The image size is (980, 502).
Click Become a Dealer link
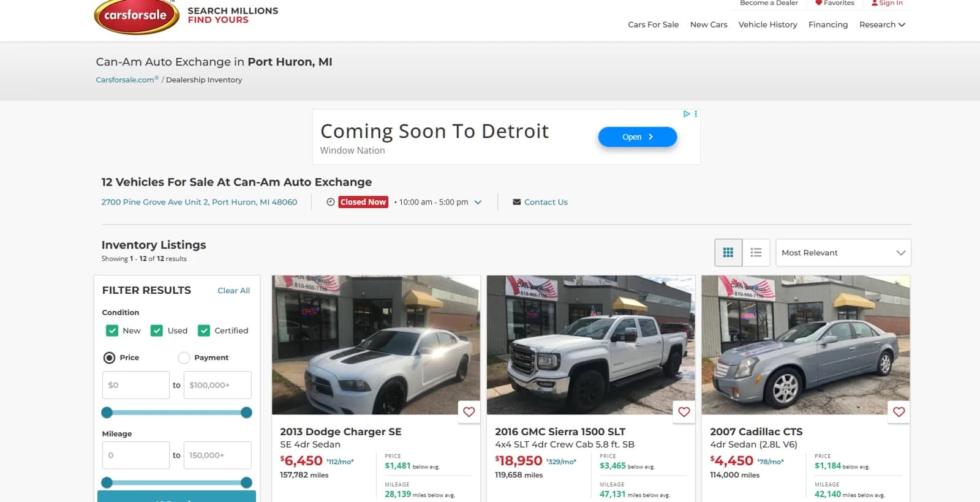click(769, 3)
